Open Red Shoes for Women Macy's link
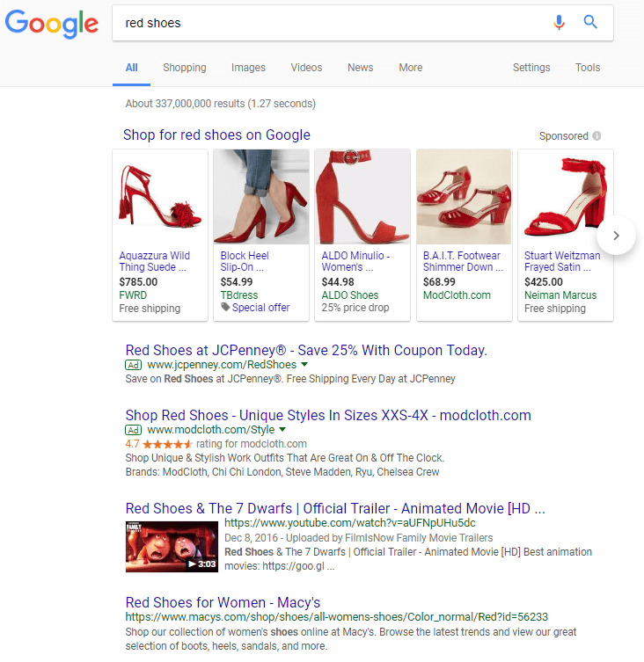 pyautogui.click(x=223, y=602)
